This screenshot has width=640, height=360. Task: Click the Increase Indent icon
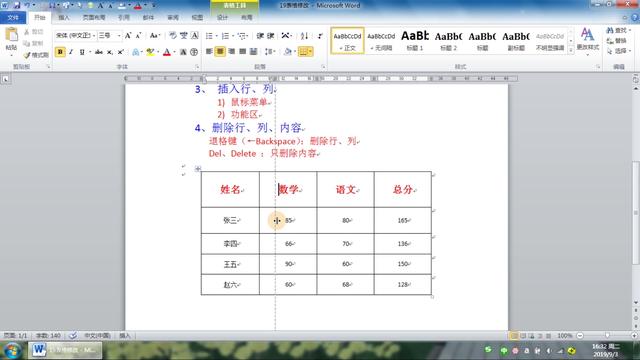click(271, 36)
